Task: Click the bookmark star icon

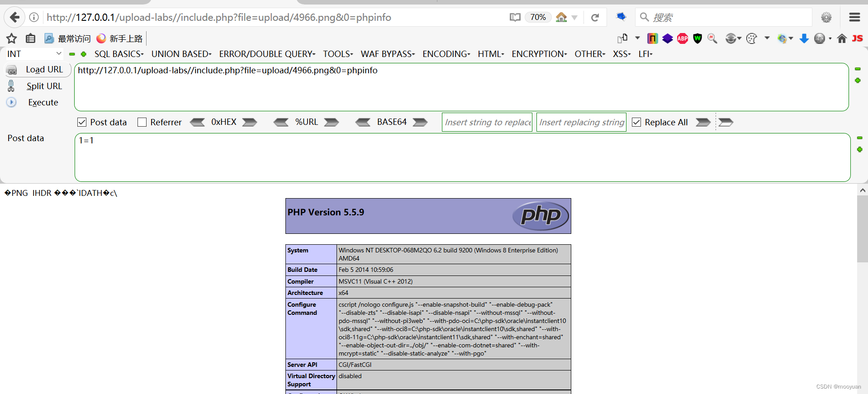Action: pyautogui.click(x=12, y=38)
